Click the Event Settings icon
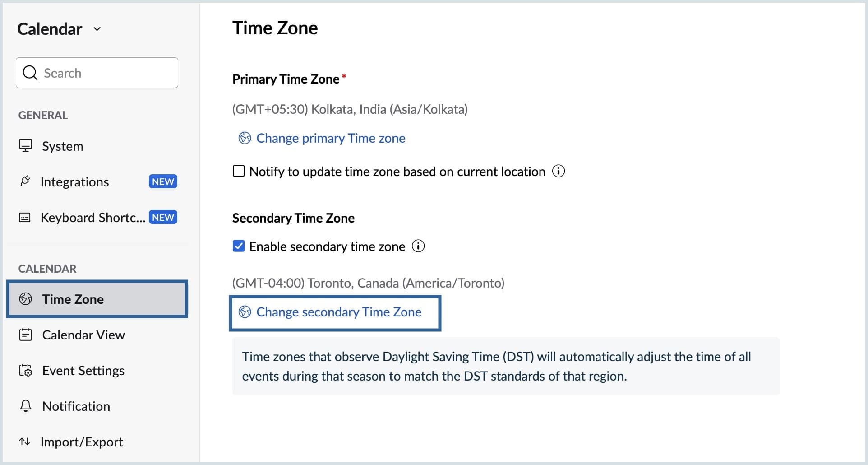868x465 pixels. (x=26, y=371)
